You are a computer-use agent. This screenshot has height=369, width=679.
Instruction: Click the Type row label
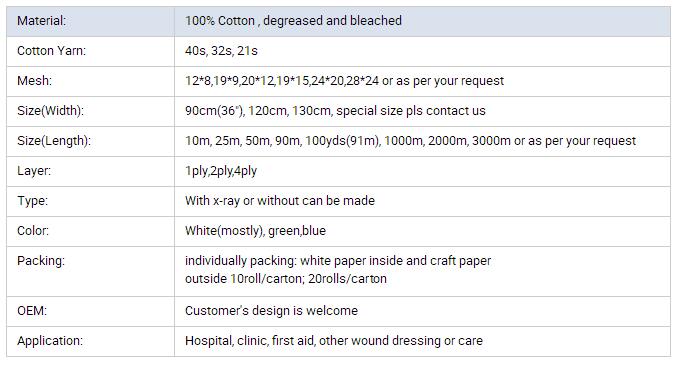point(32,201)
